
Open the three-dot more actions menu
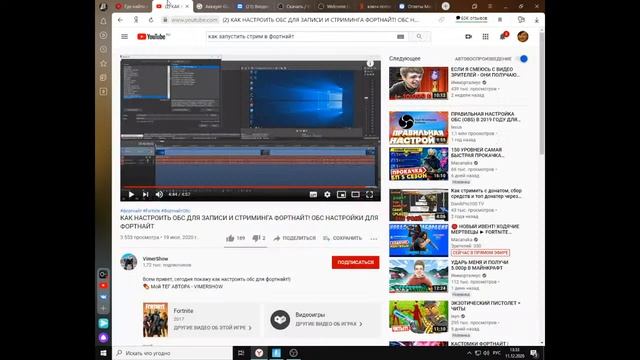374,238
